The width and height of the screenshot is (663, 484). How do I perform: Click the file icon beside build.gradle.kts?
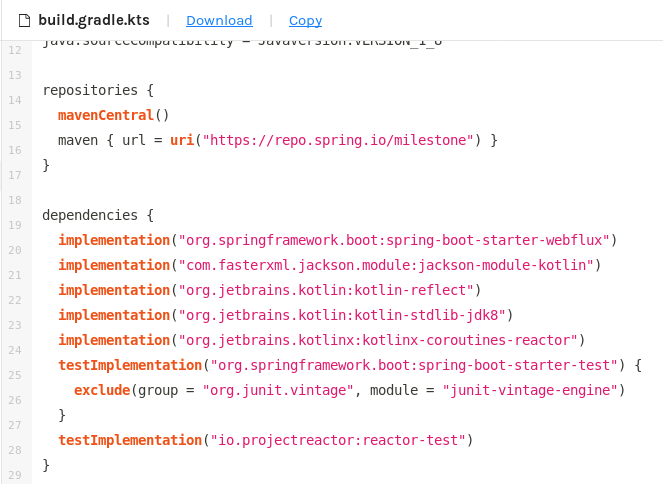click(25, 20)
